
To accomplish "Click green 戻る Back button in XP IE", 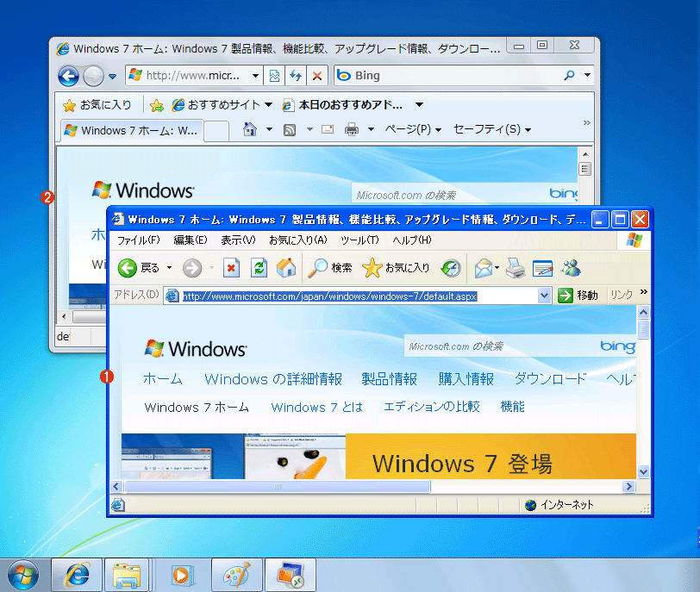I will pos(139,268).
